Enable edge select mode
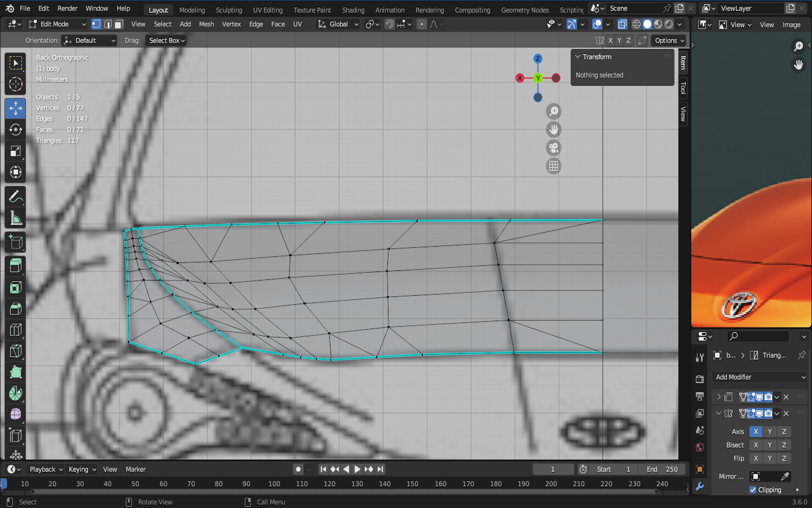Image resolution: width=812 pixels, height=508 pixels. [x=108, y=24]
